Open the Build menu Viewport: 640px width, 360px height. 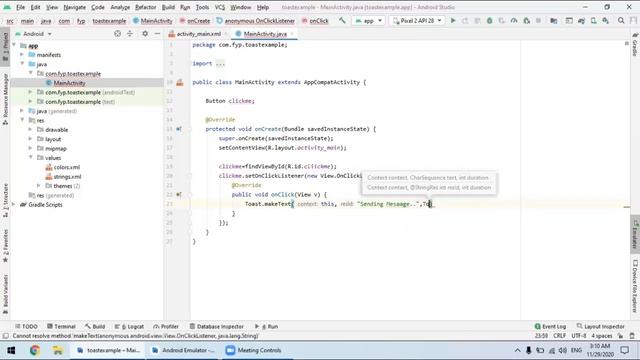point(168,7)
